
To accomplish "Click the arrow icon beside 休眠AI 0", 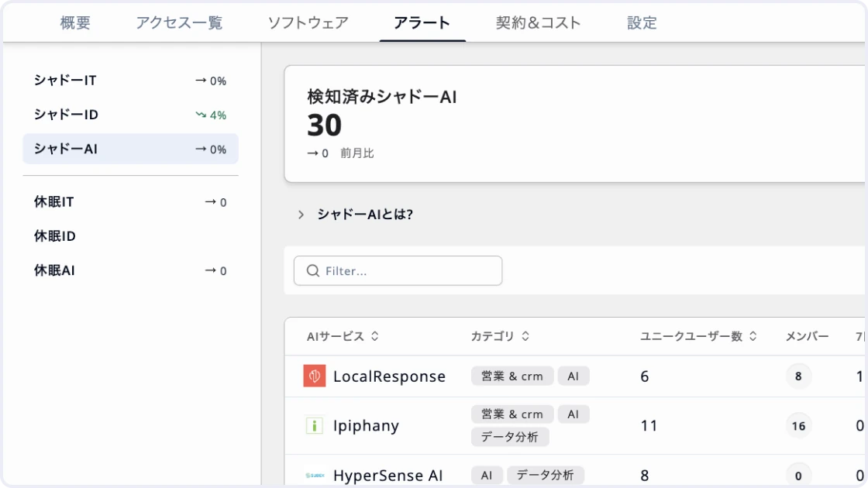I will pyautogui.click(x=210, y=270).
